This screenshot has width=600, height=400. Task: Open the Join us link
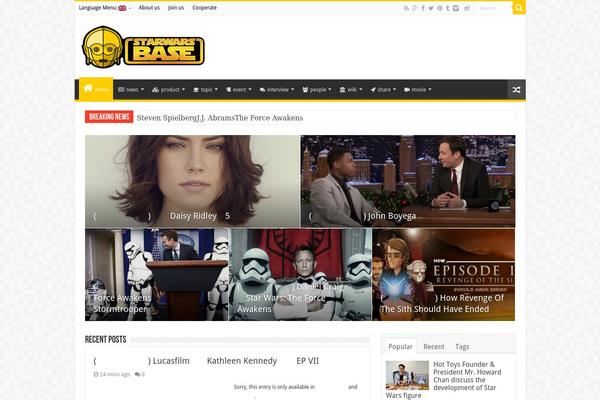click(176, 8)
